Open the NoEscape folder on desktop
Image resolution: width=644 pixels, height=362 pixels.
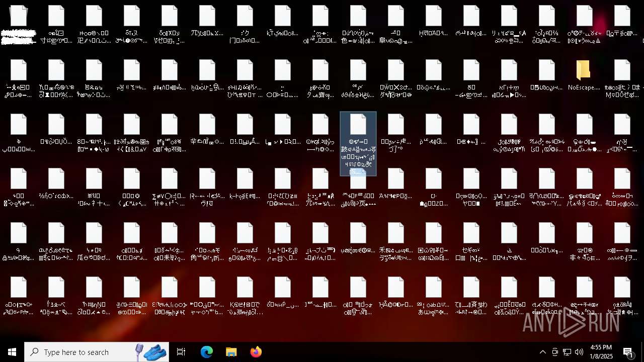click(x=584, y=75)
